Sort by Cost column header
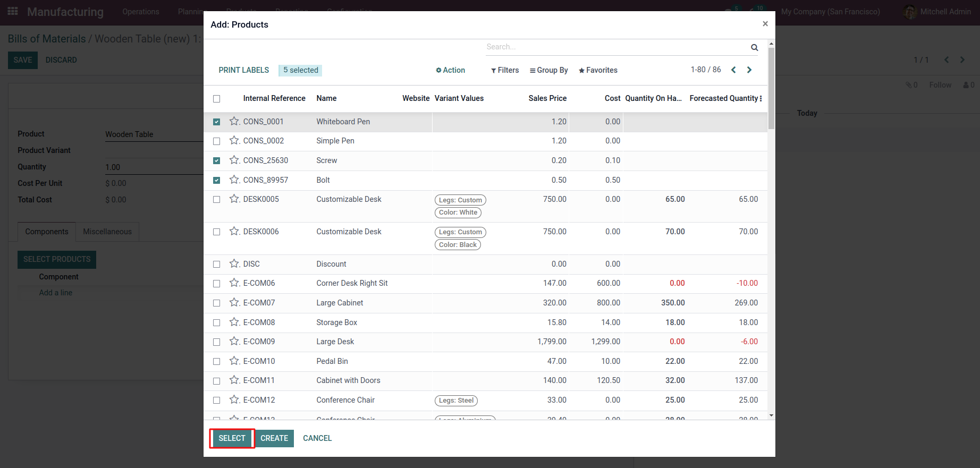980x468 pixels. pos(612,98)
